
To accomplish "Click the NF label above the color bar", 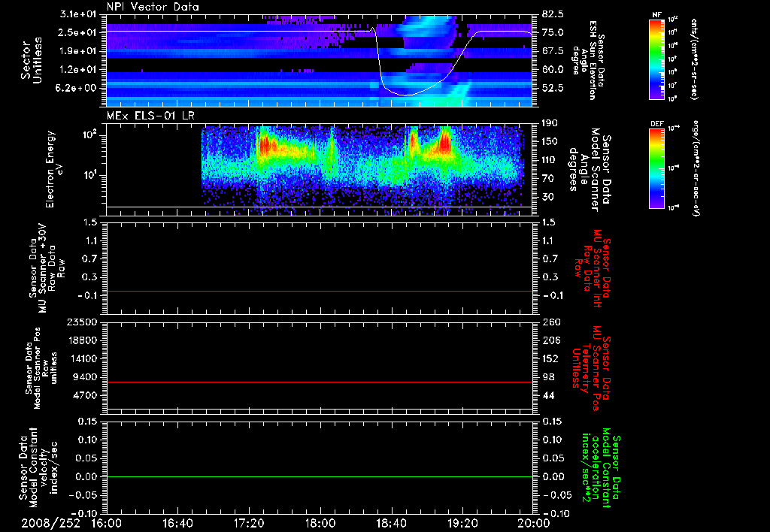I will coord(656,15).
